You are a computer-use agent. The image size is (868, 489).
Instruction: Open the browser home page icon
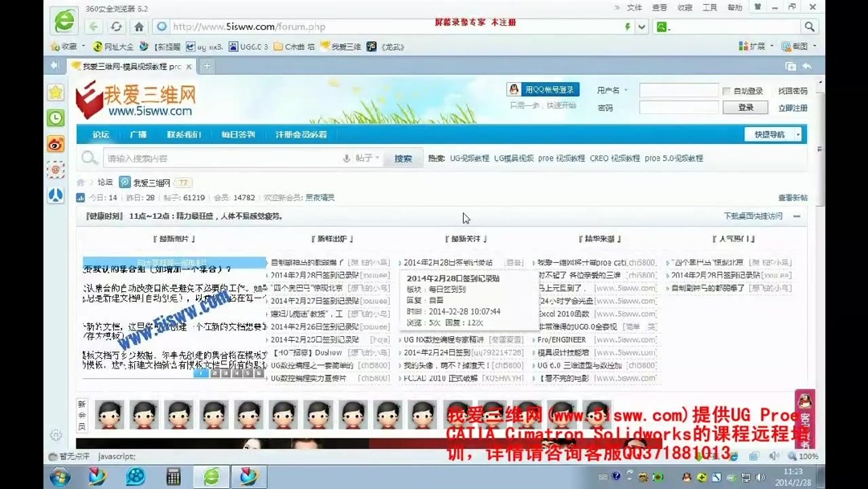pos(140,27)
